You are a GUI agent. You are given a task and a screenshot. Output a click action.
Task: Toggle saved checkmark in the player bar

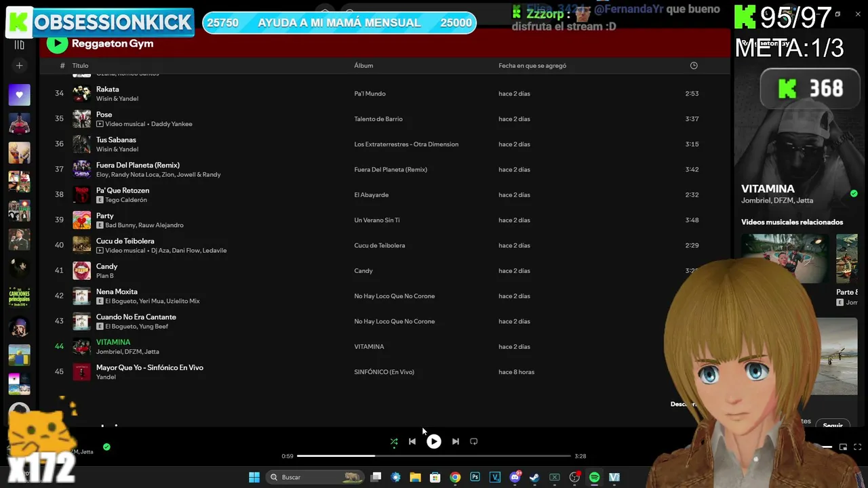(x=106, y=447)
